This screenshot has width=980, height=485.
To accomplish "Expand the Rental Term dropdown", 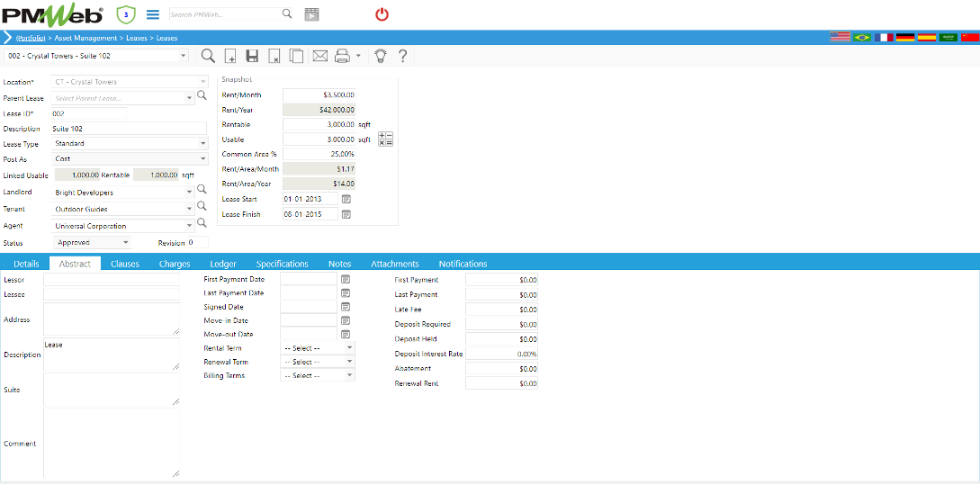I will point(349,347).
